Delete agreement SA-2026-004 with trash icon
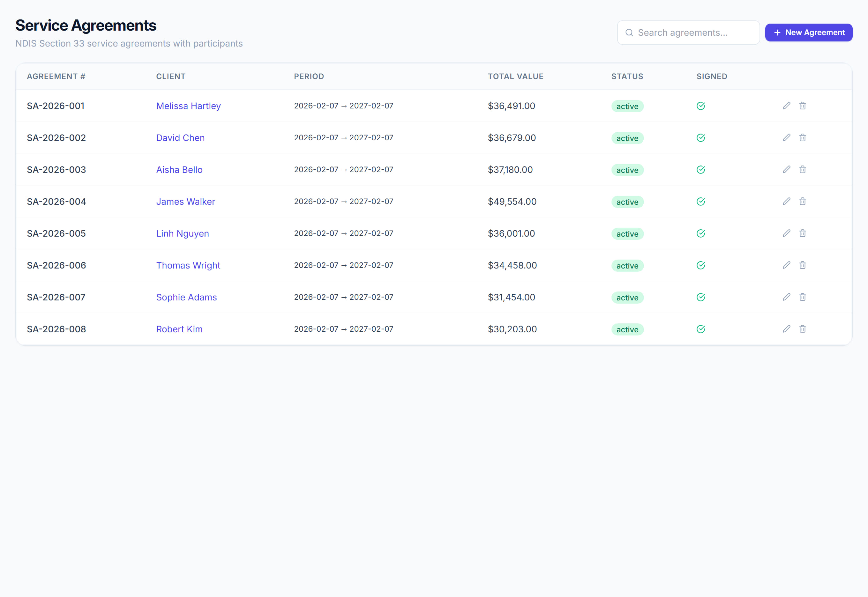 click(803, 201)
